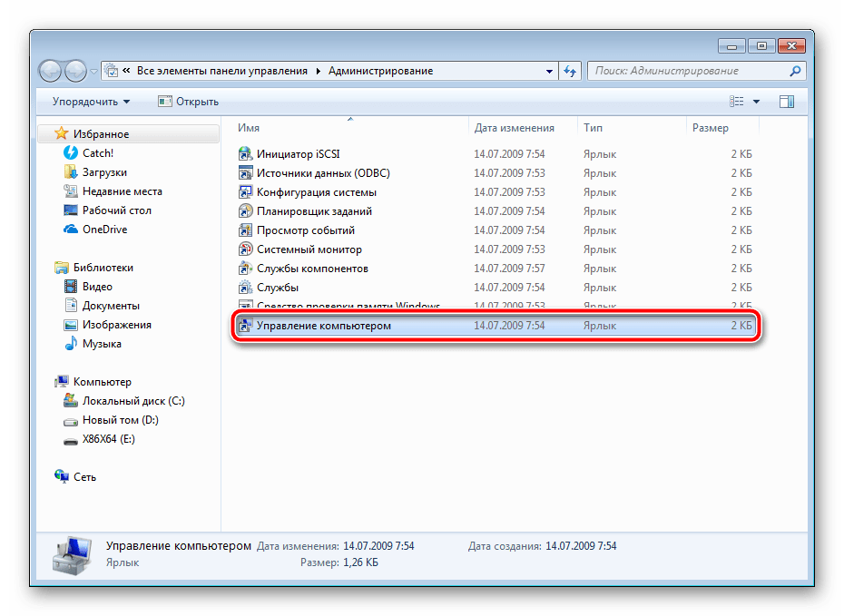Click the Рабочий стол icon

71,210
